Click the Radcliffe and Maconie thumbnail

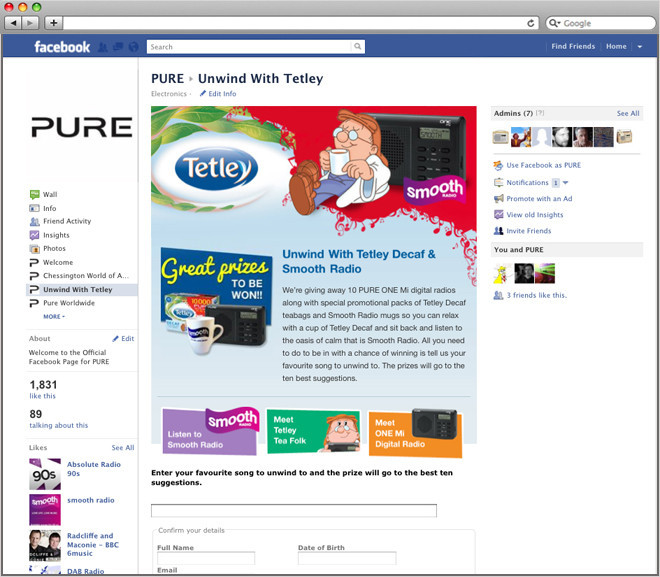pos(45,545)
